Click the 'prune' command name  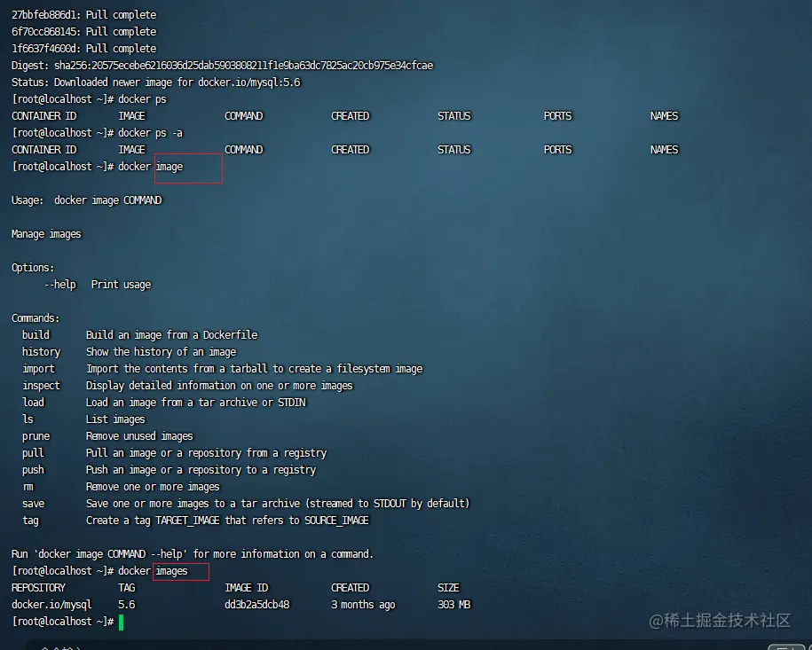[35, 436]
